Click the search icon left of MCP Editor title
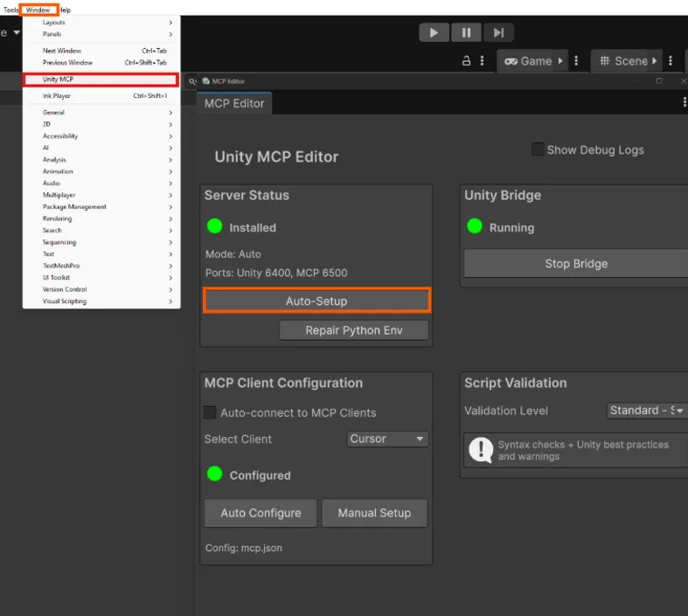This screenshot has height=616, width=688. (x=193, y=81)
